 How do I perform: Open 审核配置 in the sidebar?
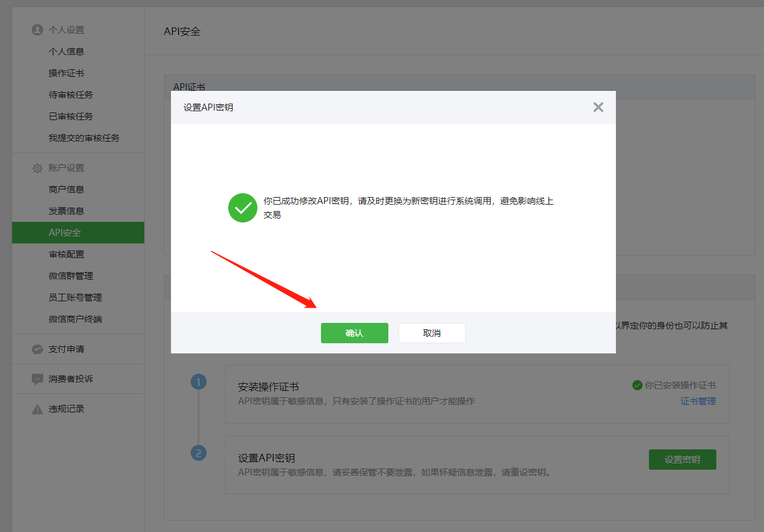click(x=67, y=254)
